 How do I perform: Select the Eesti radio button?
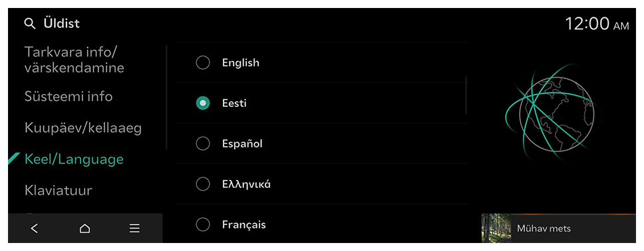point(203,104)
